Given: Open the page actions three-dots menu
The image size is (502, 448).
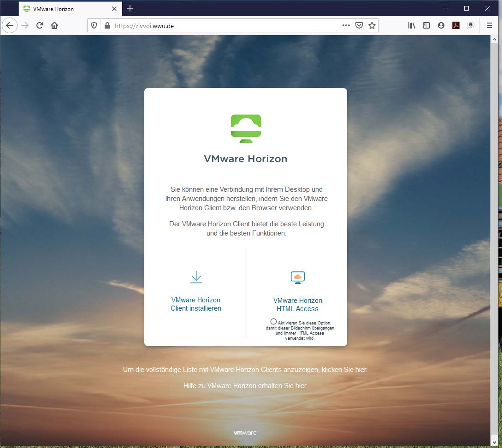Looking at the screenshot, I should tap(346, 26).
